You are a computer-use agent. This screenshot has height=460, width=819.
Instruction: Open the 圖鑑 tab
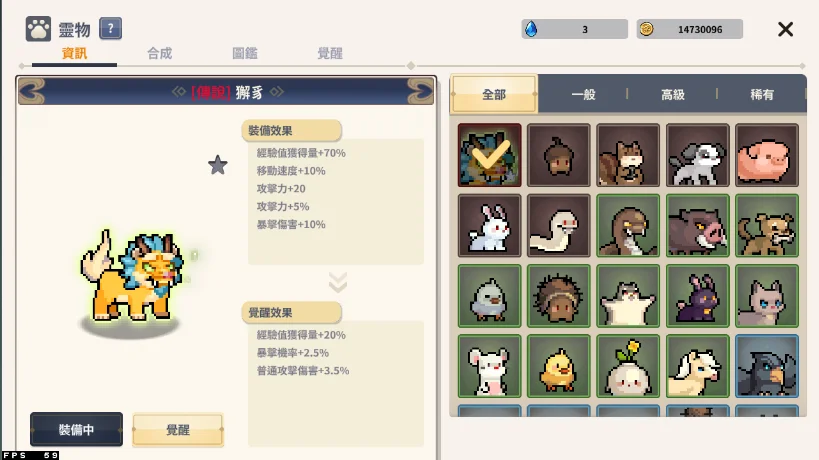click(244, 53)
